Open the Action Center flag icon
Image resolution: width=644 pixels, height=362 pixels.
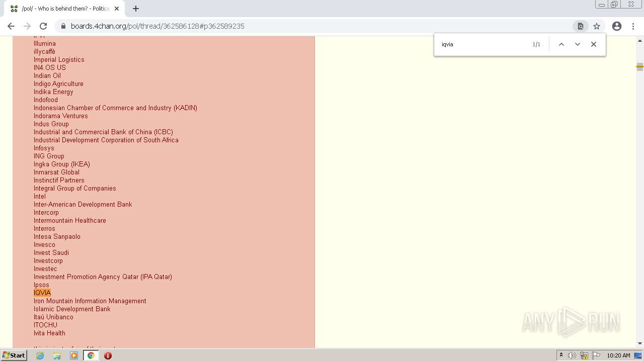click(x=596, y=355)
